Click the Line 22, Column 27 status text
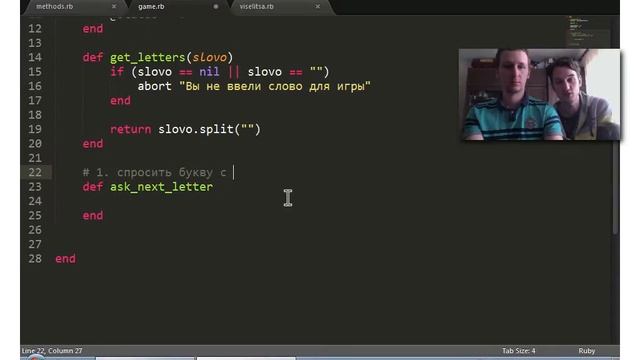Image resolution: width=640 pixels, height=360 pixels. 52,351
